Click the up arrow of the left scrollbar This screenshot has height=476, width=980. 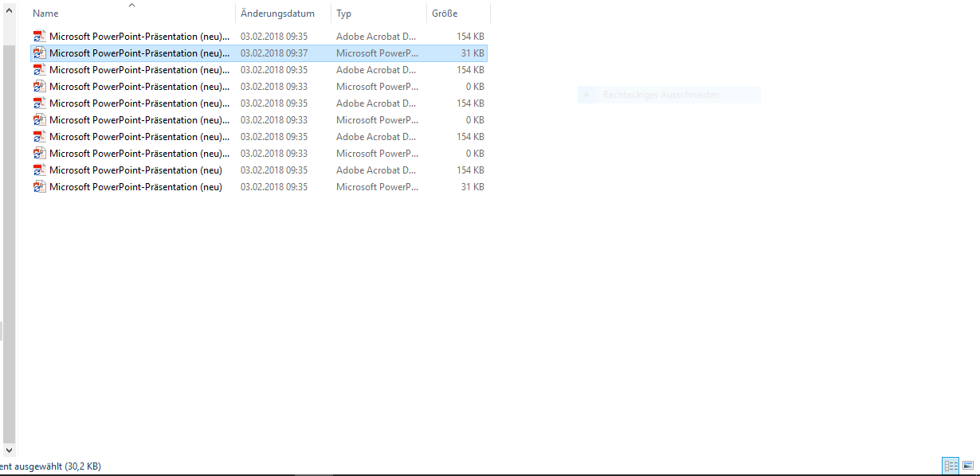(9, 11)
